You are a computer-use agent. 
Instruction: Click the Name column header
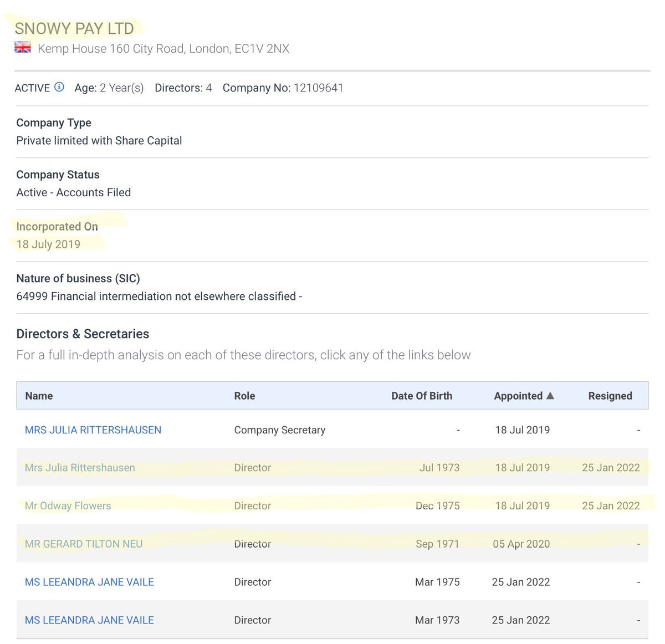[x=39, y=396]
